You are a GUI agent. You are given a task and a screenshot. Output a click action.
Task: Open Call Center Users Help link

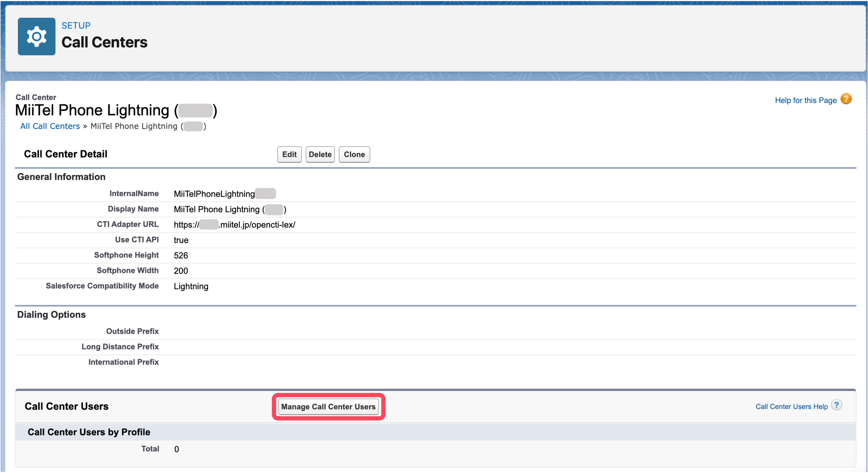pyautogui.click(x=791, y=407)
